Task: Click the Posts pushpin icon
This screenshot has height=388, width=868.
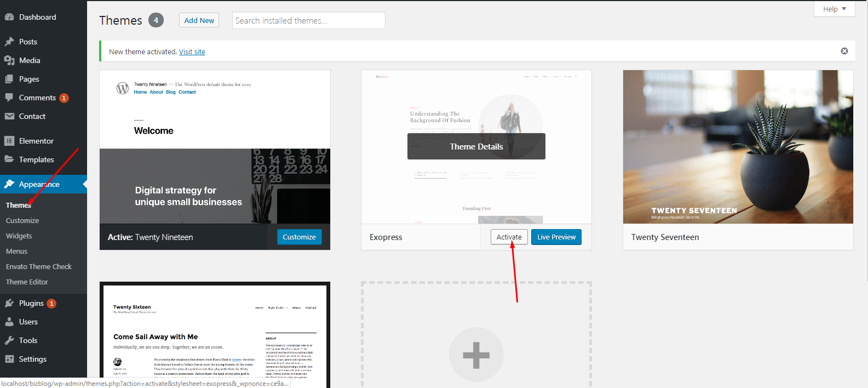Action: [x=9, y=42]
